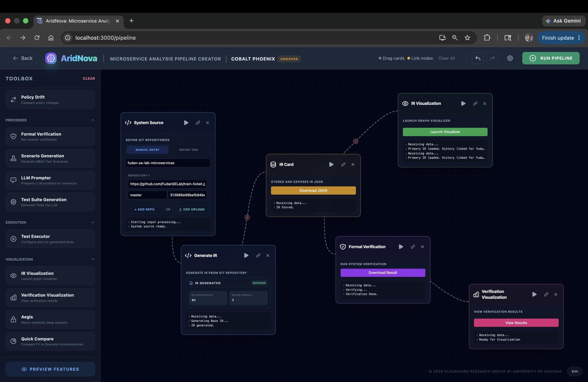Remove the Generate IR node with X
588x382 pixels.
click(268, 255)
